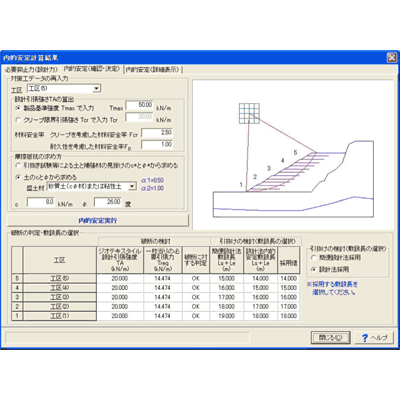Click the Fcr safety factor field
This screenshot has width=400, height=400.
(x=157, y=133)
